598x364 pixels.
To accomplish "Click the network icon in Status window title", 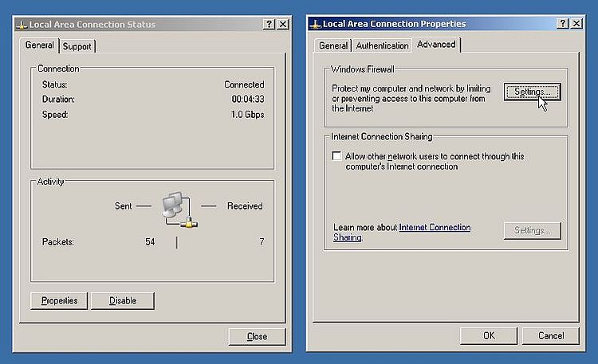I will [x=22, y=25].
